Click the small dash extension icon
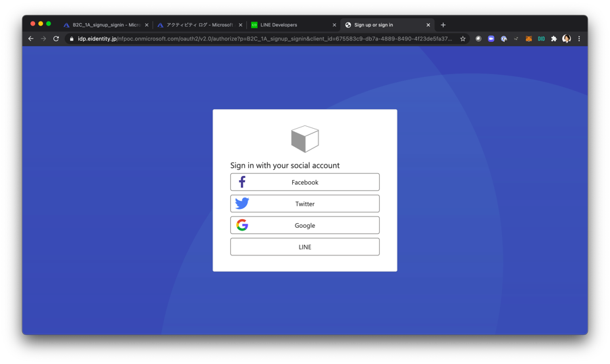This screenshot has height=364, width=610. point(516,38)
